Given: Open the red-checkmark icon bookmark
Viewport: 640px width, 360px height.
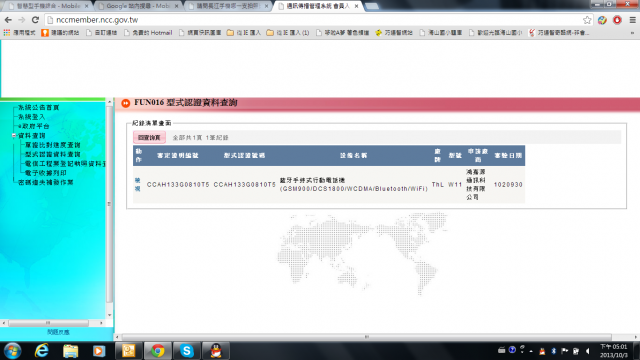Looking at the screenshot, I should [x=559, y=33].
